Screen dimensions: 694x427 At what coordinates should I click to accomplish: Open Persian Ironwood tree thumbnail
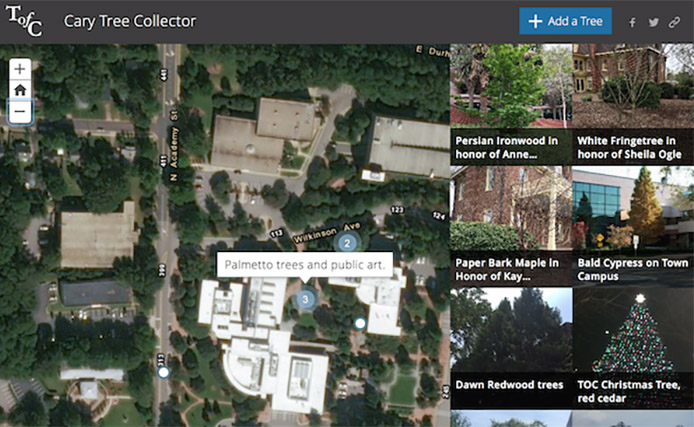pos(511,104)
